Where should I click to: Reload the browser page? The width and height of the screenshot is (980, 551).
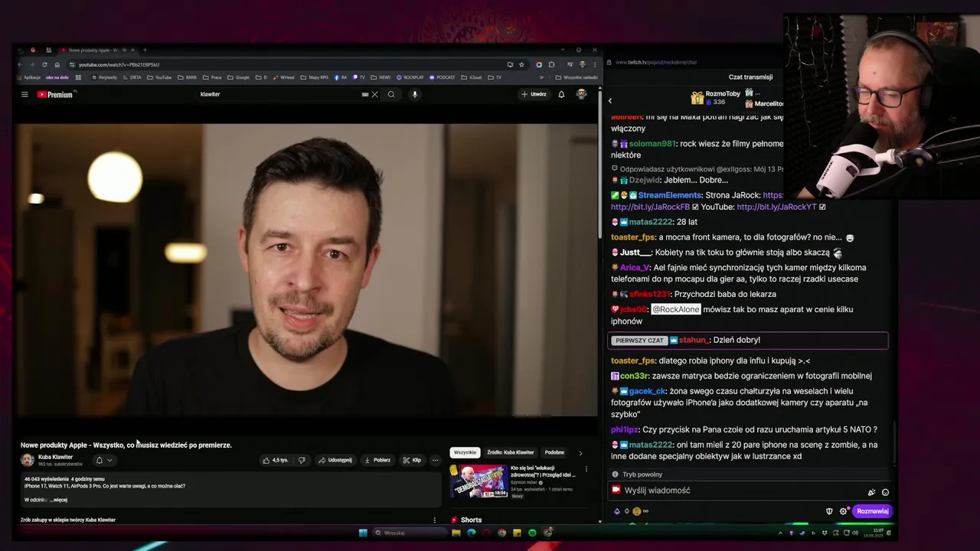pyautogui.click(x=44, y=64)
